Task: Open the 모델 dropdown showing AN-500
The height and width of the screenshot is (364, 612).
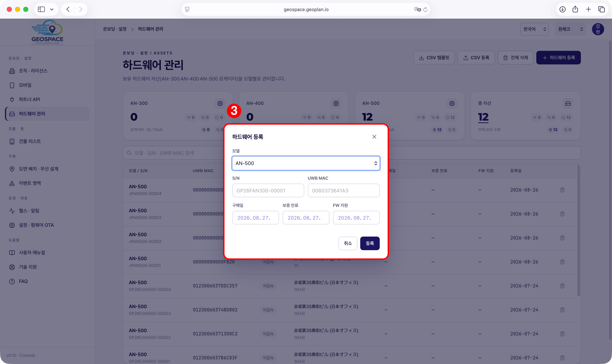Action: coord(306,163)
